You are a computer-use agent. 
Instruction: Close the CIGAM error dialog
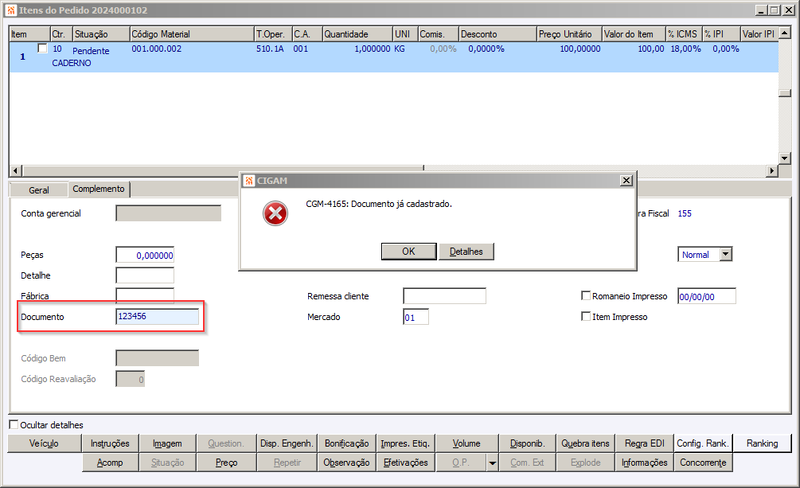pos(626,180)
